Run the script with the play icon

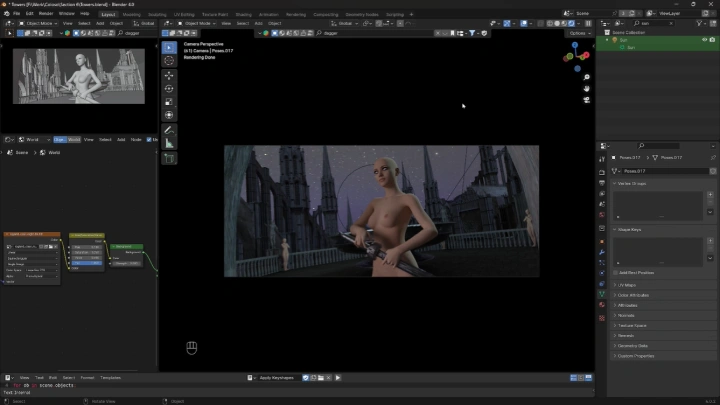338,377
